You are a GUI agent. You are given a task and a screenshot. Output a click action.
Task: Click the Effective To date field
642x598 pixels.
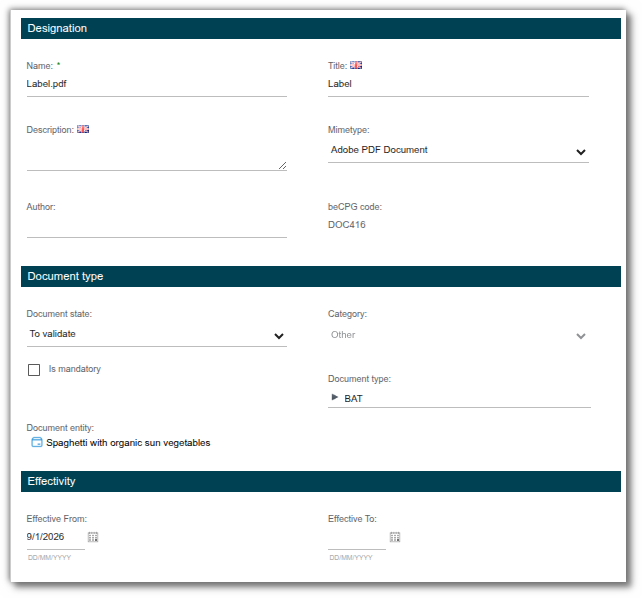pos(357,537)
